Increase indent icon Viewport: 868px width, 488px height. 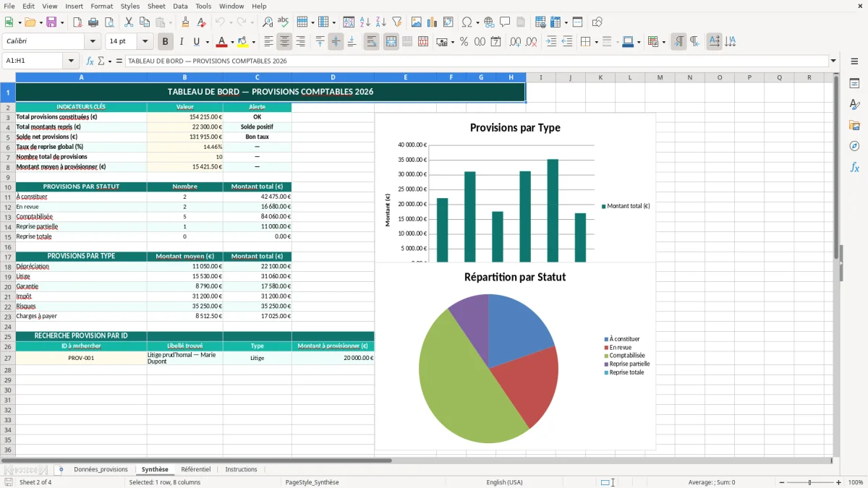click(x=551, y=42)
